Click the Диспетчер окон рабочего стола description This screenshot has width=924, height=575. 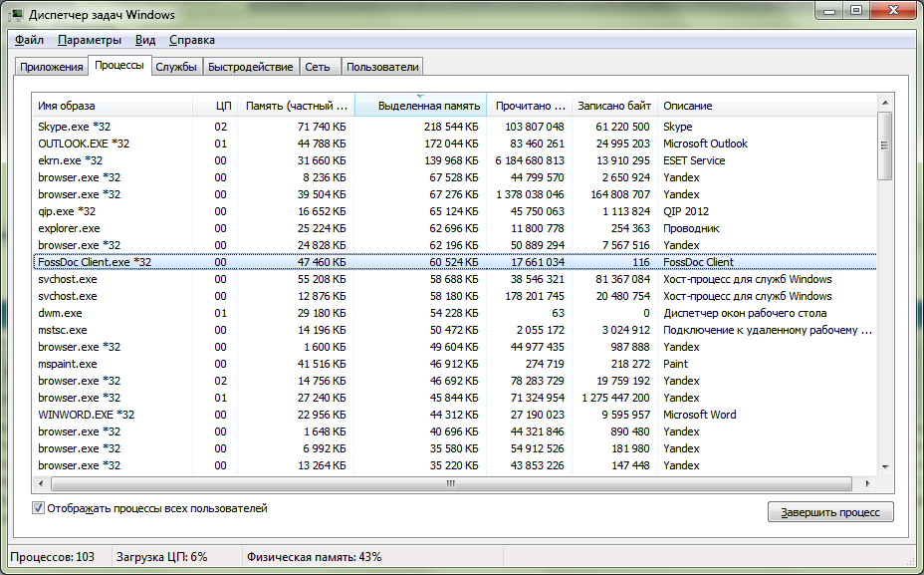point(745,313)
